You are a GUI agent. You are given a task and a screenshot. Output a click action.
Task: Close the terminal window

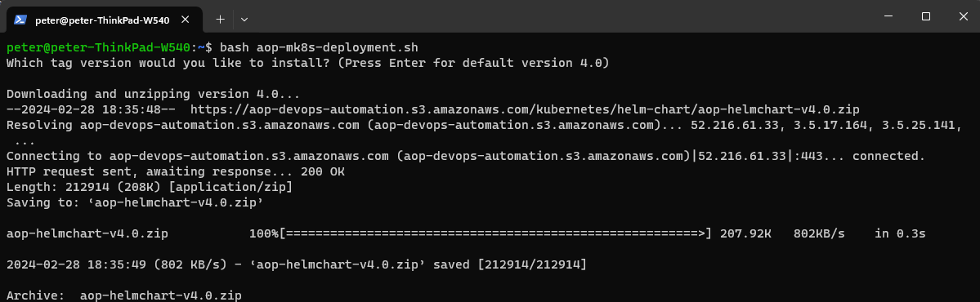(x=963, y=17)
